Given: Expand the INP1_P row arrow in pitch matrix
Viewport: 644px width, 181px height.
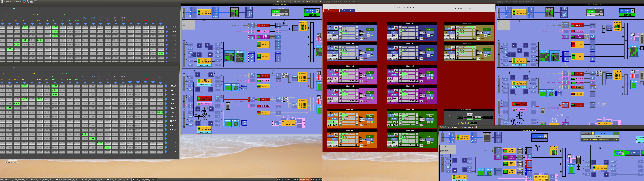Looking at the screenshot, I should [167, 27].
